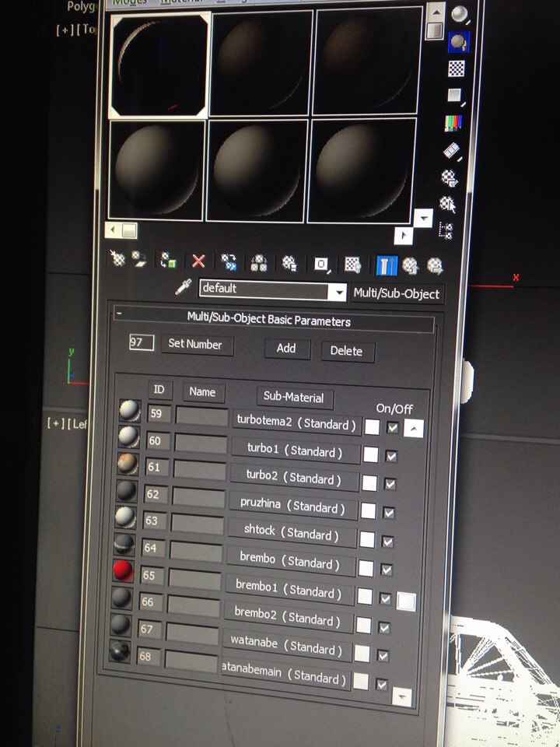Open the pruzhina (Standard) sub-material
Viewport: 560px width, 747px height.
pos(293,506)
